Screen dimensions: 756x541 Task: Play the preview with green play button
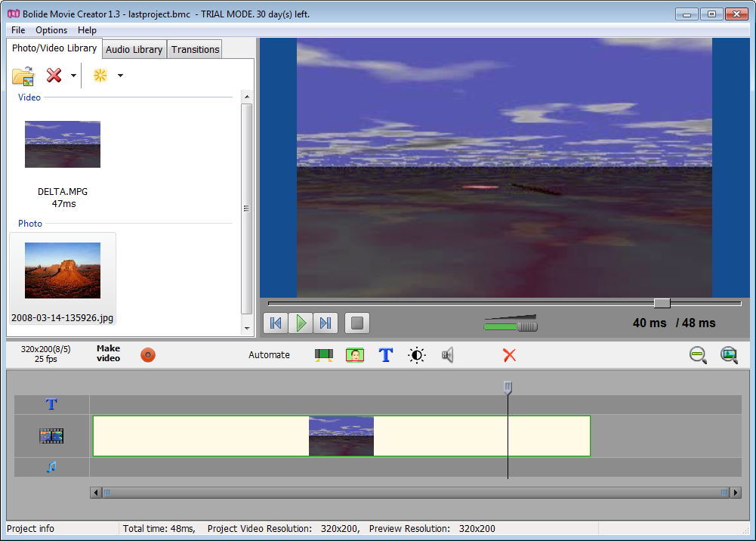pyautogui.click(x=301, y=323)
